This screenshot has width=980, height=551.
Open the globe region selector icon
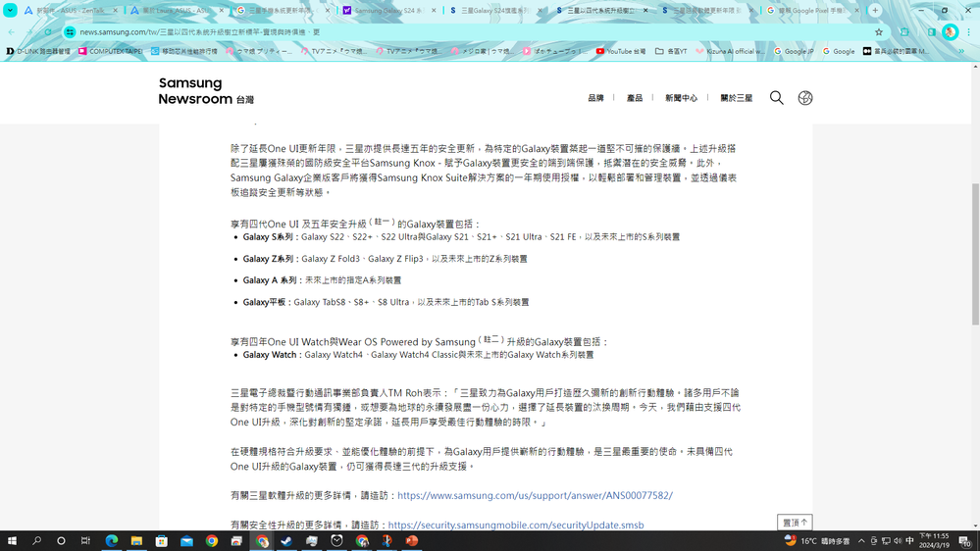click(805, 97)
